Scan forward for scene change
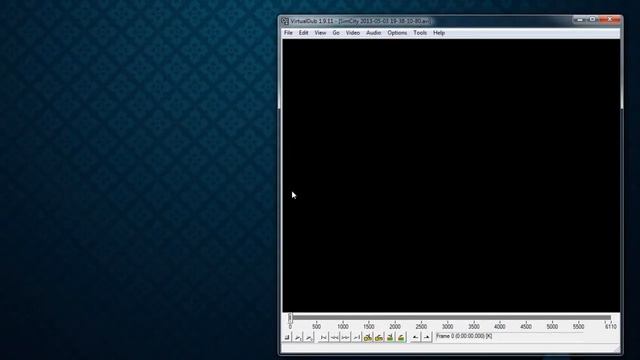 coord(401,337)
